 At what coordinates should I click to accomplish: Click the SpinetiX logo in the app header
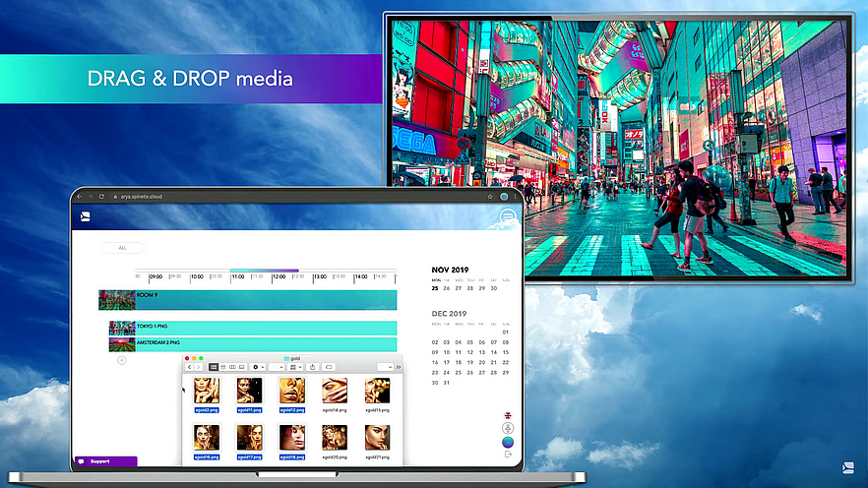coord(87,216)
